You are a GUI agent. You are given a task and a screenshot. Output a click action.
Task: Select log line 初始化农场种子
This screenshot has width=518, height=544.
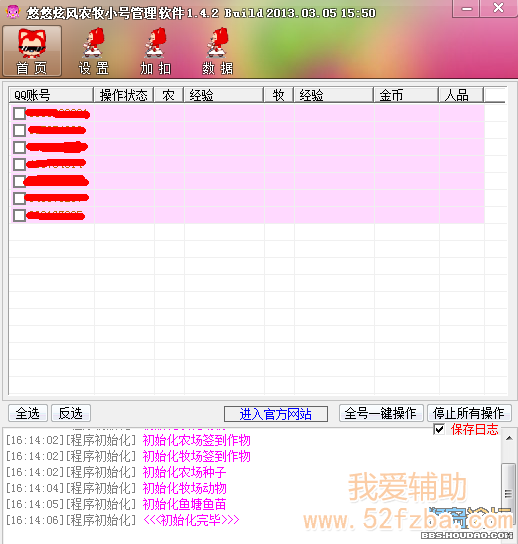tap(184, 472)
